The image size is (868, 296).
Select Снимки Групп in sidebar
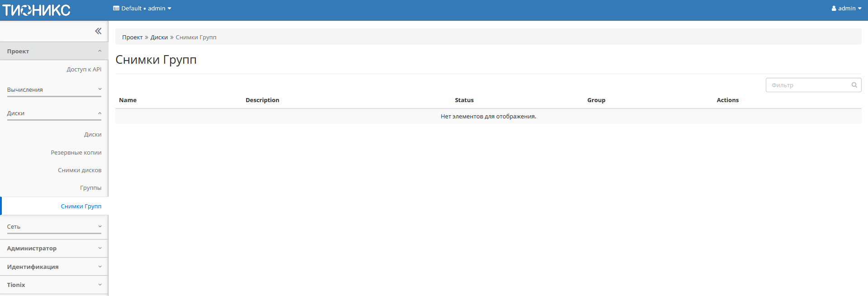coord(81,206)
